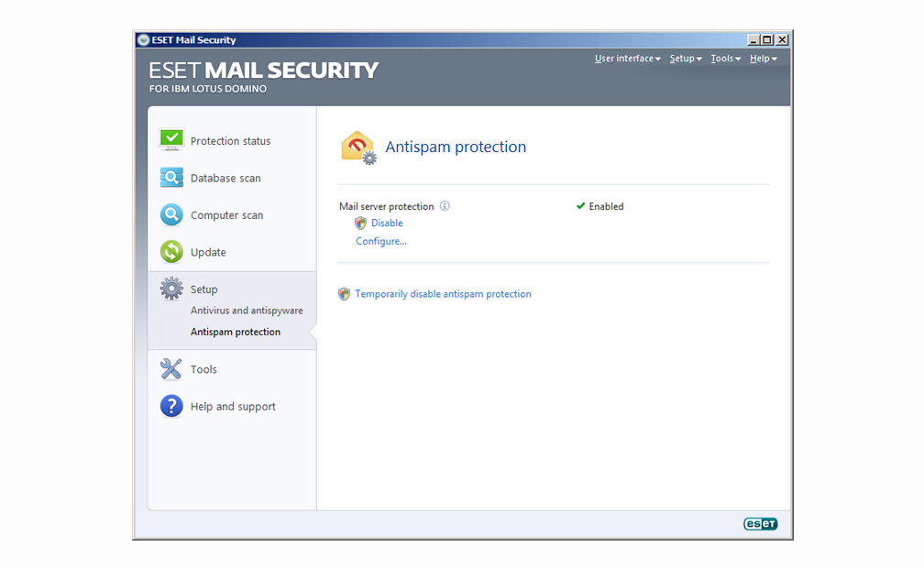Image resolution: width=924 pixels, height=568 pixels.
Task: Click the Configure... link
Action: click(x=380, y=241)
